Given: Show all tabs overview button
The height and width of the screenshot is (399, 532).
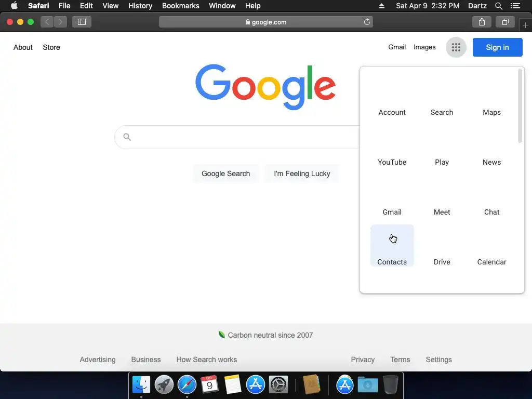Looking at the screenshot, I should pyautogui.click(x=505, y=22).
